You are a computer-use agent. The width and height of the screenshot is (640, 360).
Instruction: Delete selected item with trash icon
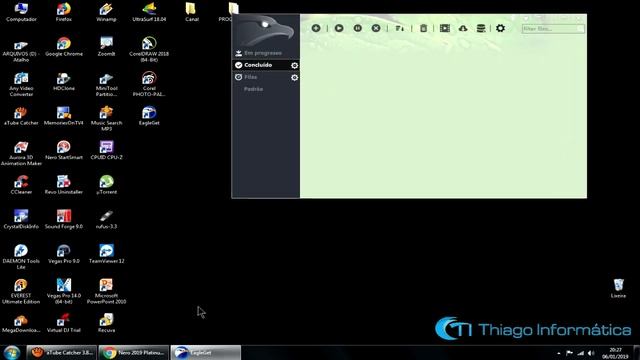[423, 28]
